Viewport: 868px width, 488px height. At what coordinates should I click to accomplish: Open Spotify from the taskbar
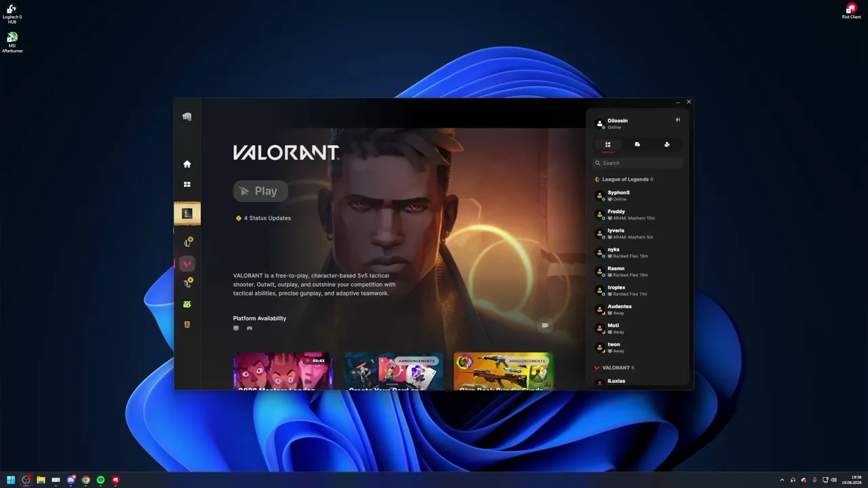[x=100, y=480]
